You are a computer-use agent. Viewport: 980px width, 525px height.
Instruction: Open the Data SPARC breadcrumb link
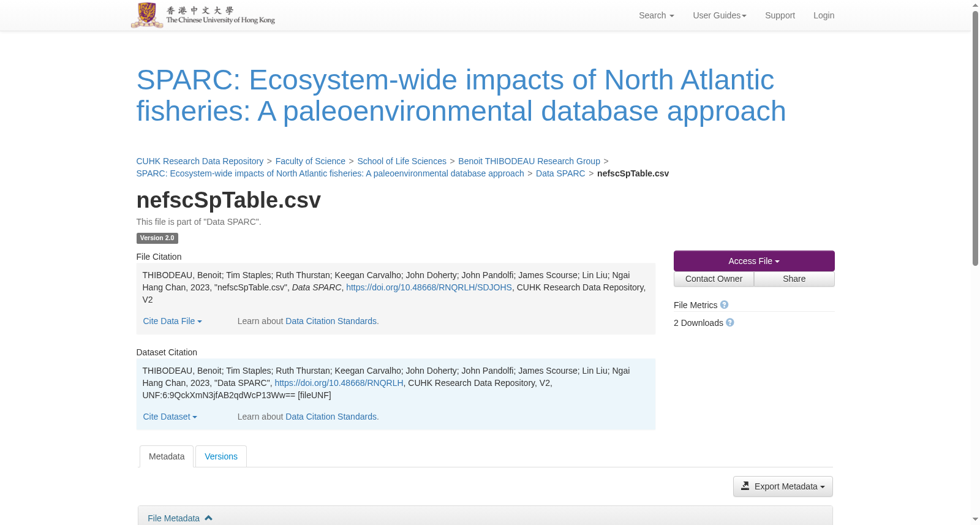pos(560,173)
